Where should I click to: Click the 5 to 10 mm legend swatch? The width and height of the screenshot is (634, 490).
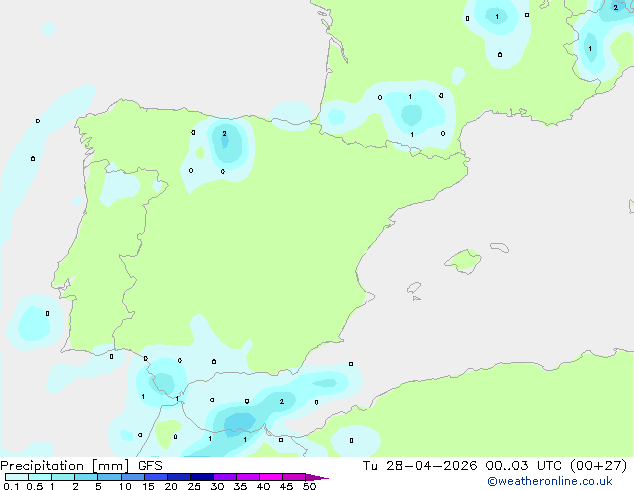click(110, 477)
